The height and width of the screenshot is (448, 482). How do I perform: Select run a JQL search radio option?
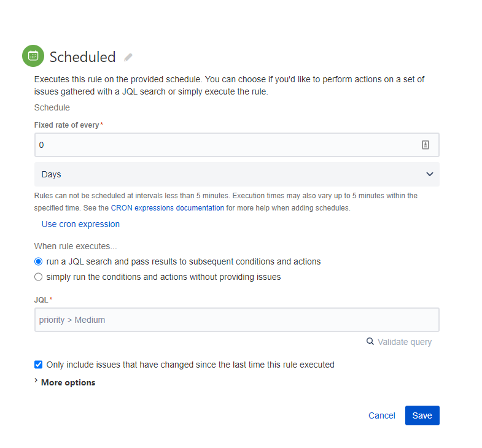pyautogui.click(x=39, y=261)
